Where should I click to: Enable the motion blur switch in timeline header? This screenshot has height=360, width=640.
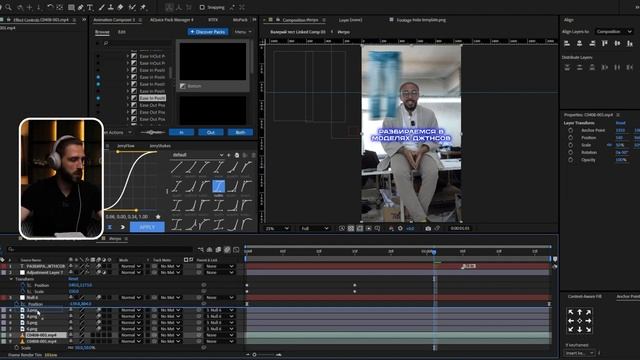(x=227, y=249)
